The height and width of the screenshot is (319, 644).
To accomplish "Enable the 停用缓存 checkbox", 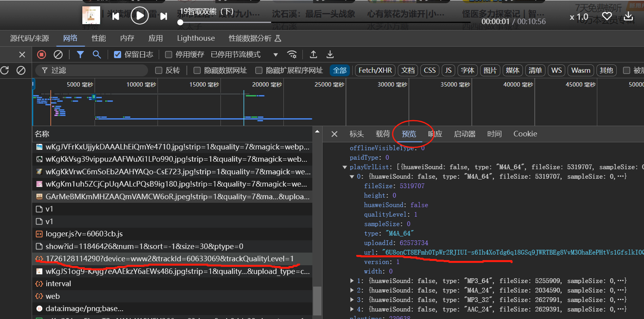I will [169, 55].
